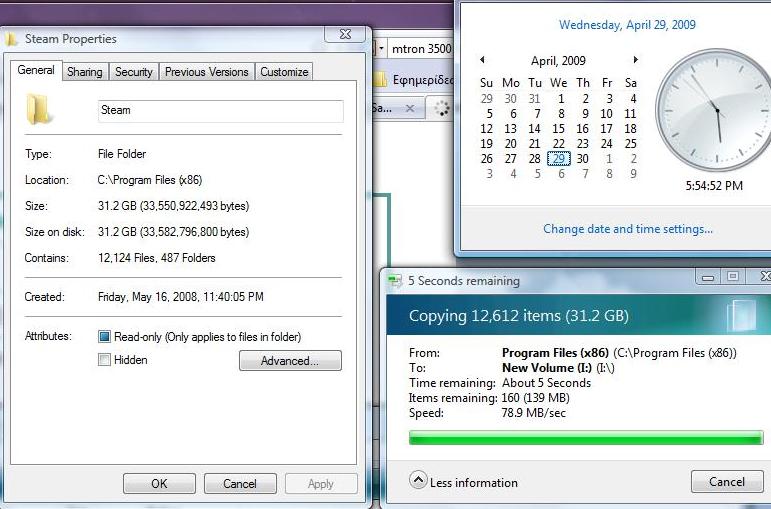Viewport: 771px width, 509px height.
Task: Switch to the Customize tab
Action: tap(284, 72)
